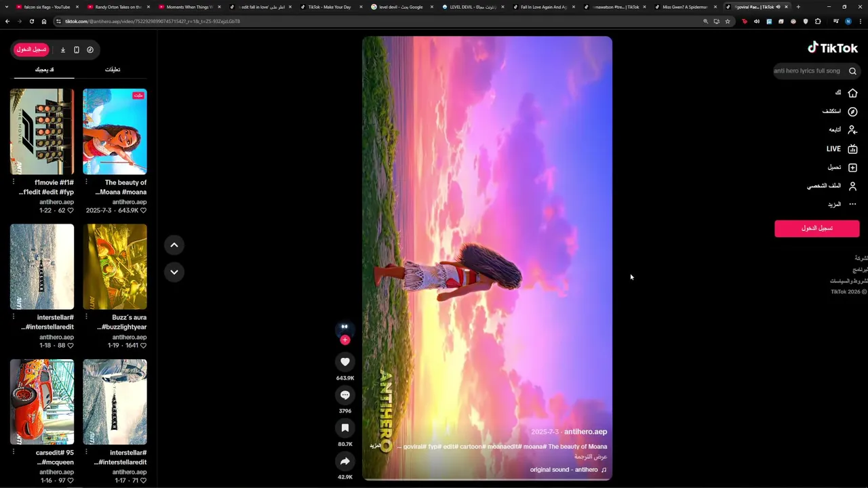Like the video with the heart icon
This screenshot has width=868, height=488.
345,362
